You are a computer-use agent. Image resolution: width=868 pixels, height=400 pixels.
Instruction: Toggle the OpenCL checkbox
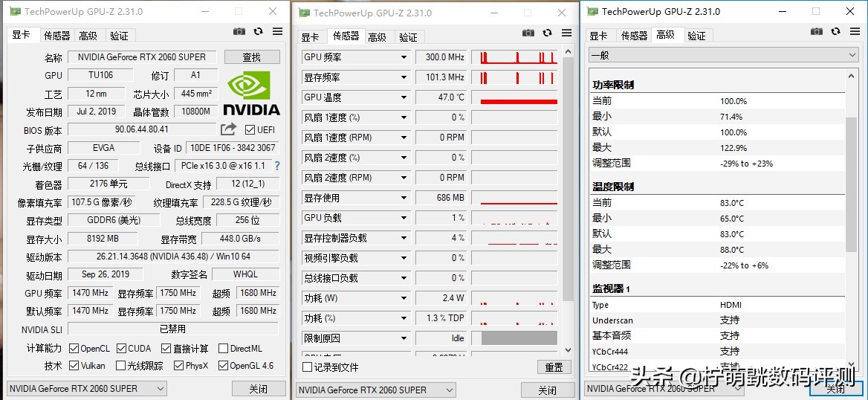point(74,349)
